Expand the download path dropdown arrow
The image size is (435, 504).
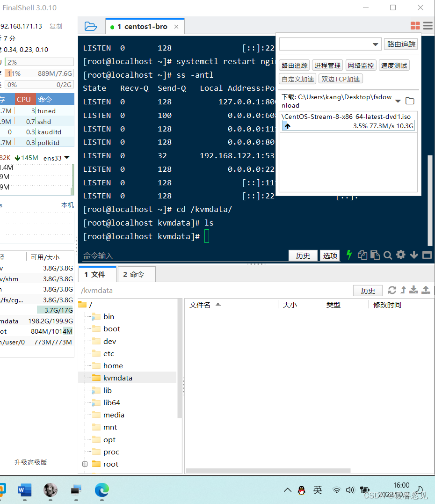click(x=398, y=101)
